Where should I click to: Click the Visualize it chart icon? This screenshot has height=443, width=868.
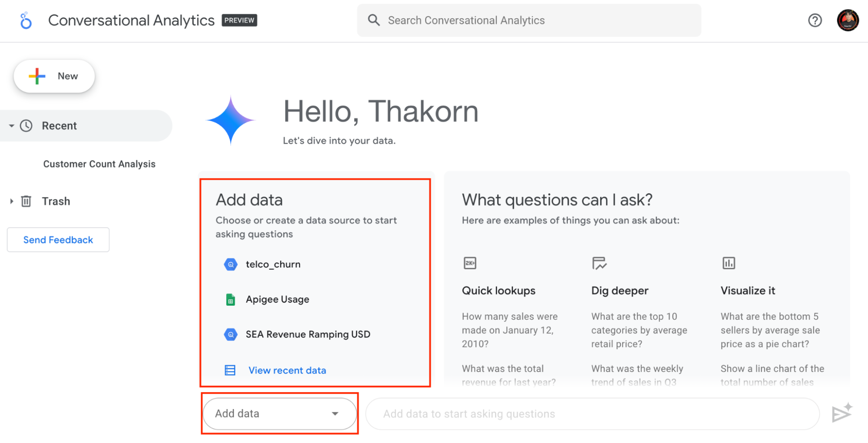coord(729,263)
